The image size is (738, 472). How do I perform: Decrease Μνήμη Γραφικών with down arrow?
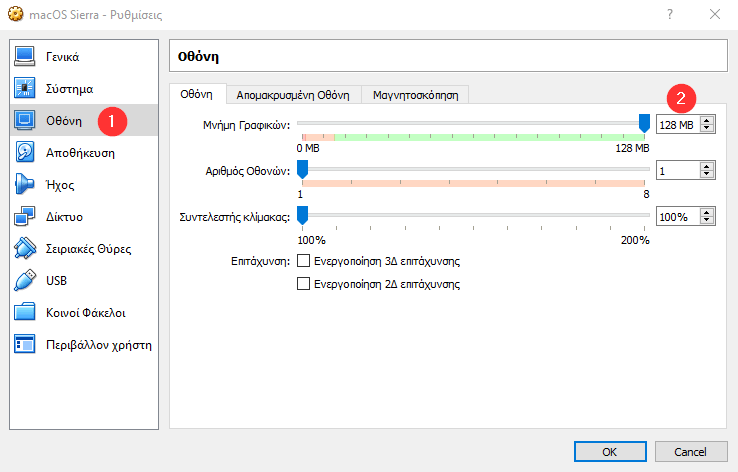(x=706, y=128)
